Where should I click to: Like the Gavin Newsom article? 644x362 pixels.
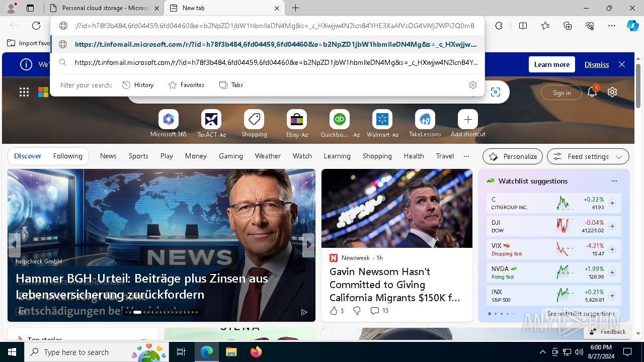[334, 311]
